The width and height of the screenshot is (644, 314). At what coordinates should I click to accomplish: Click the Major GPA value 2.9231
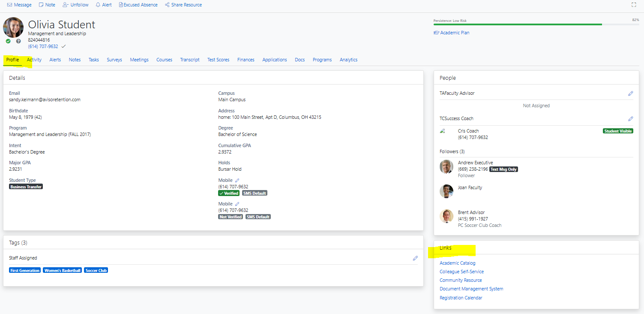[x=15, y=169]
